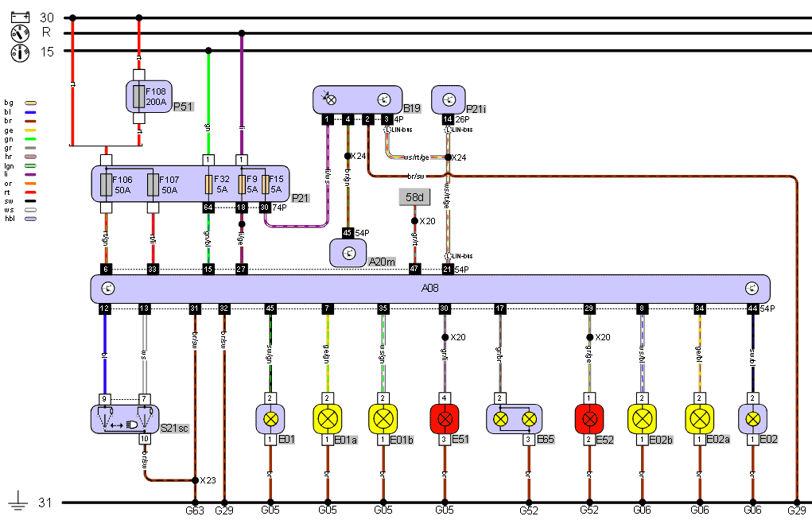
Task: Select the red E51 lamp symbol
Action: point(445,418)
